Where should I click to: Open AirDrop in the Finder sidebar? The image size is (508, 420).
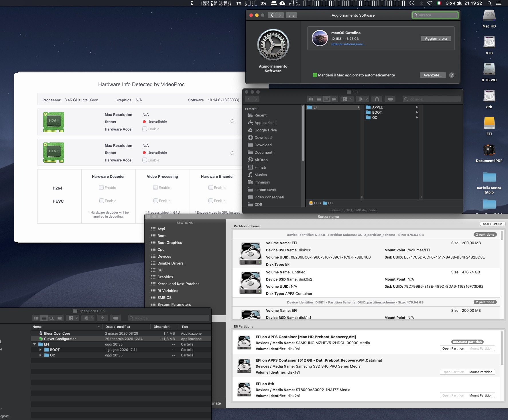pos(261,160)
